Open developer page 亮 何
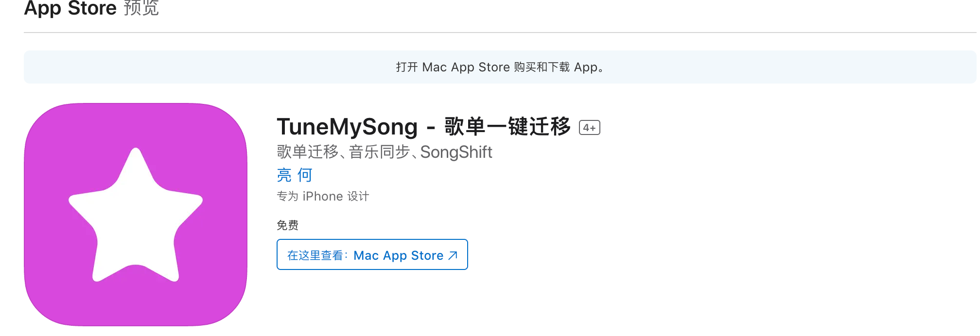 [x=295, y=175]
